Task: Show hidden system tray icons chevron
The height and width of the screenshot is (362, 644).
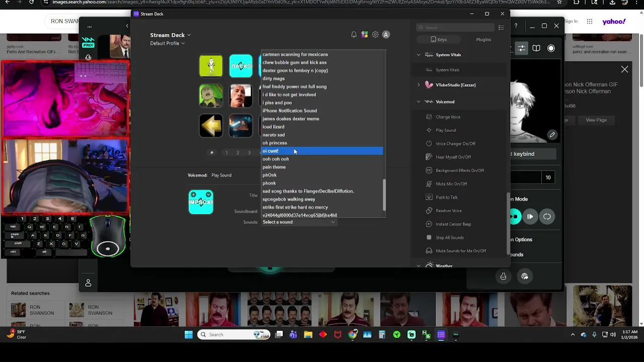Action: click(573, 335)
